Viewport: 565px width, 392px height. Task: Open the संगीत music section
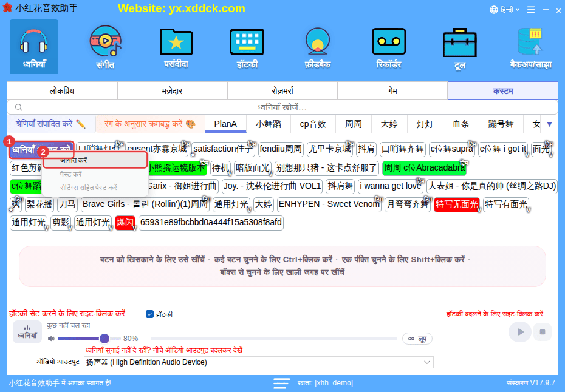(x=105, y=47)
